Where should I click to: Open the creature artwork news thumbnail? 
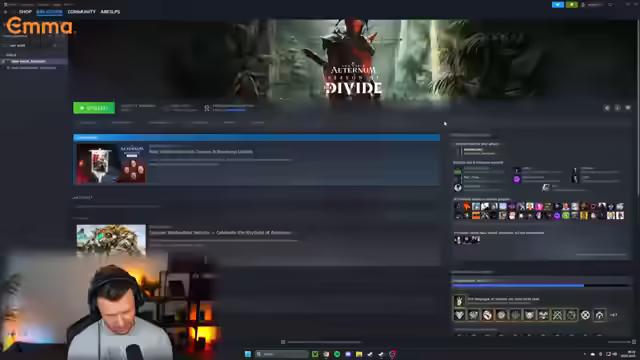(111, 240)
